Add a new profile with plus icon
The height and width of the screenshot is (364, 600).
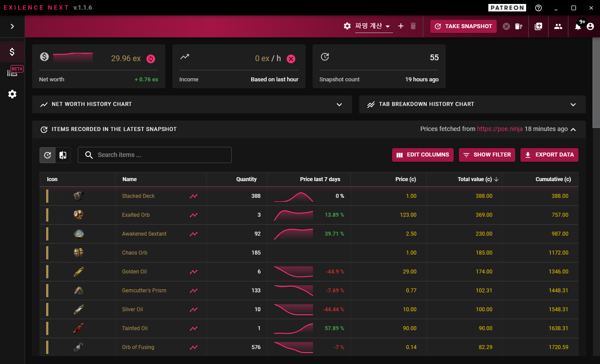click(401, 26)
